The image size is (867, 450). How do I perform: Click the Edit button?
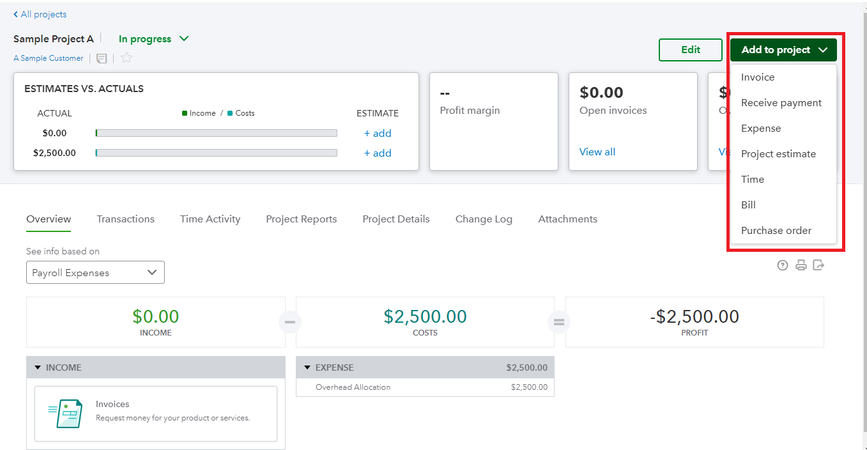[690, 49]
